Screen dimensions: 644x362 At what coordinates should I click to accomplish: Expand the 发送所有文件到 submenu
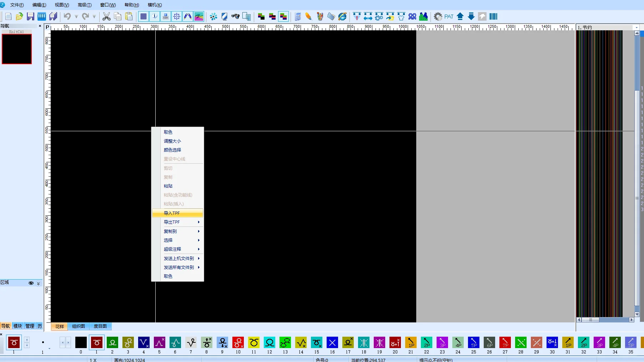(178, 267)
